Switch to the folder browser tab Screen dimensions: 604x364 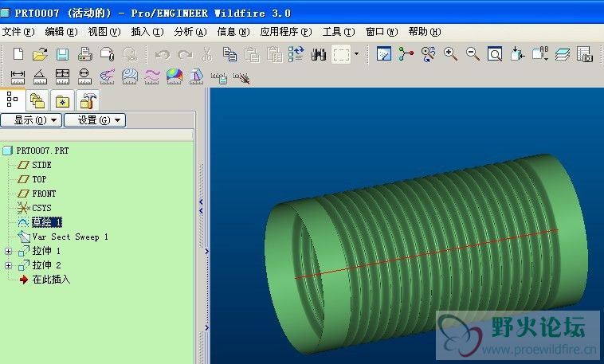pyautogui.click(x=37, y=101)
